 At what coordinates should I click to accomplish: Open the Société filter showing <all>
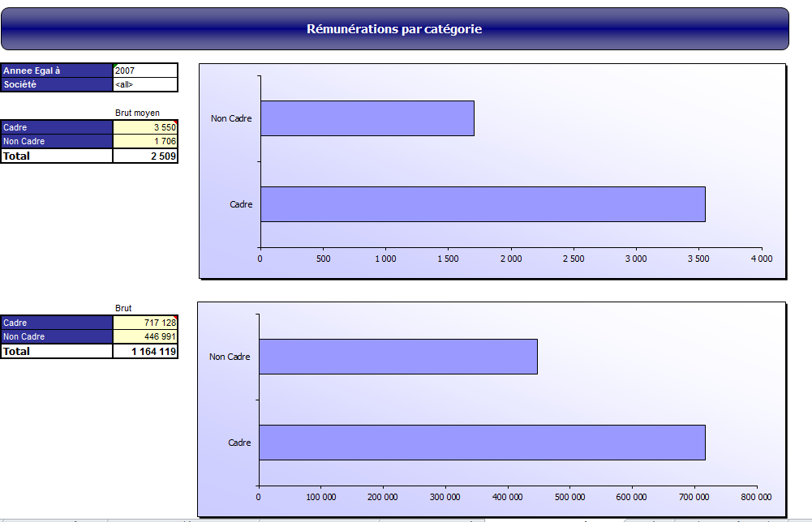144,84
